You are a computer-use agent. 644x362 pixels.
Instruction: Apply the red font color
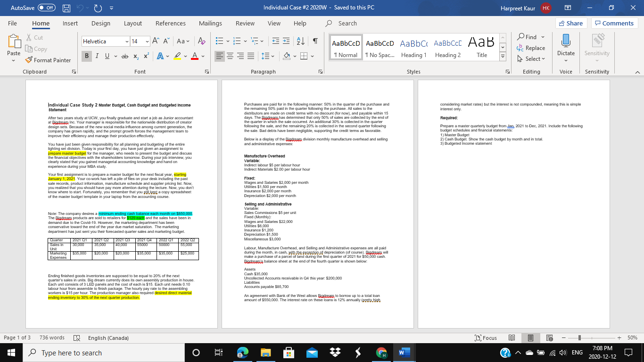pos(194,57)
